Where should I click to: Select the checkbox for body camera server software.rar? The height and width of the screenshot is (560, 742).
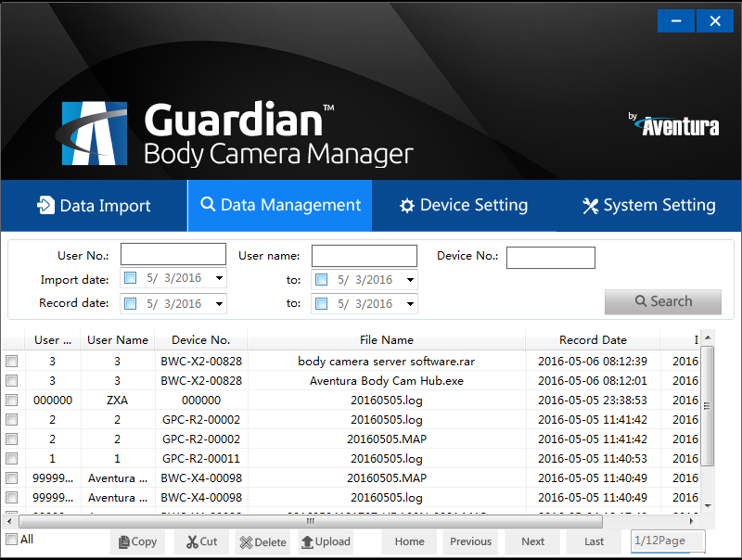(x=12, y=361)
